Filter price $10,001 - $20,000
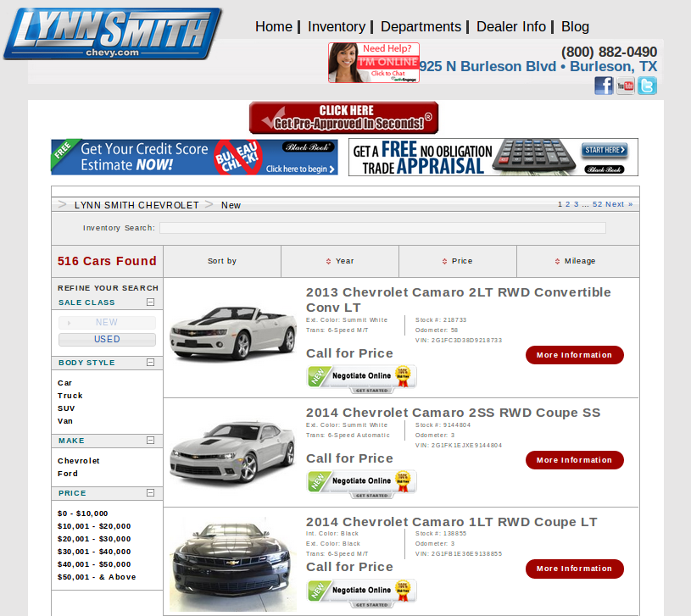Screen dimensions: 691x616 point(94,526)
